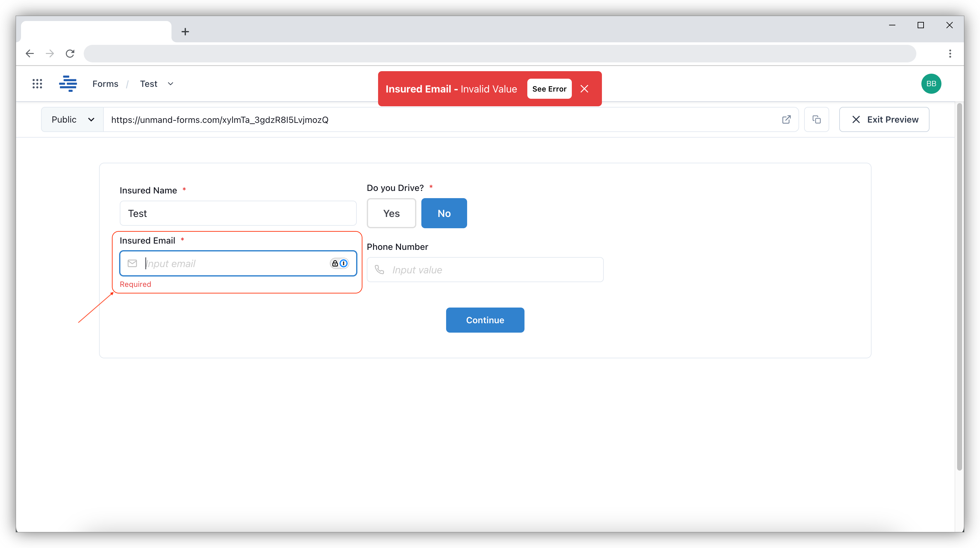
Task: Click the Unmand logo
Action: pos(68,84)
